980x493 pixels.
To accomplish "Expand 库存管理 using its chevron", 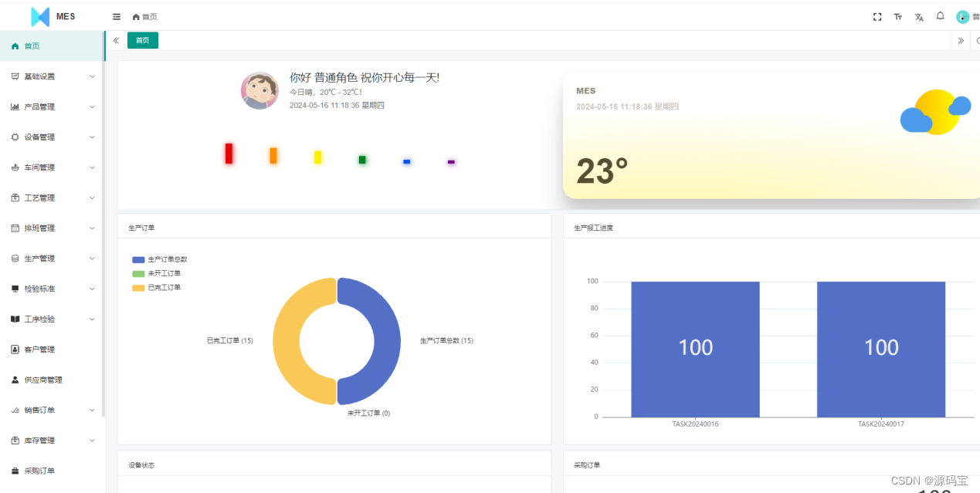I will pyautogui.click(x=92, y=441).
